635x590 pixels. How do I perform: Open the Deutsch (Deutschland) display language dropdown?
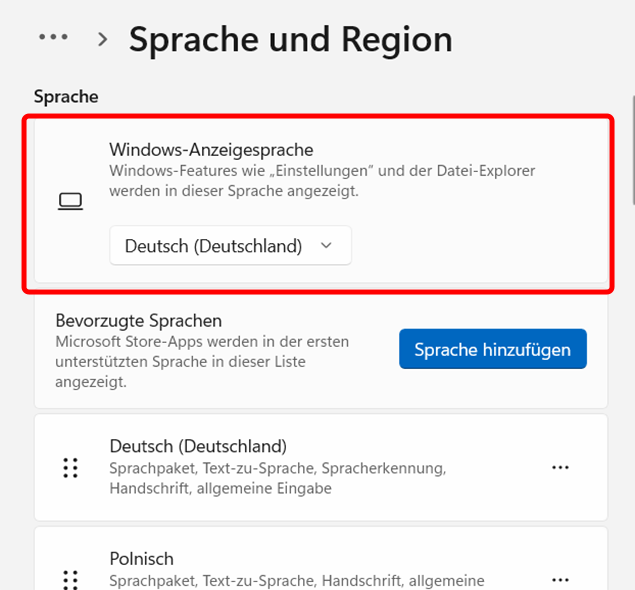click(230, 245)
